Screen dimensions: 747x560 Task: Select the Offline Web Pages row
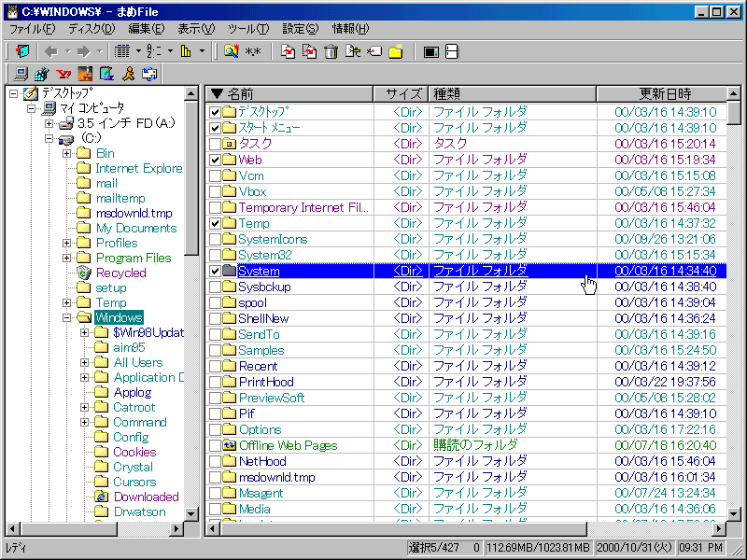[467, 446]
